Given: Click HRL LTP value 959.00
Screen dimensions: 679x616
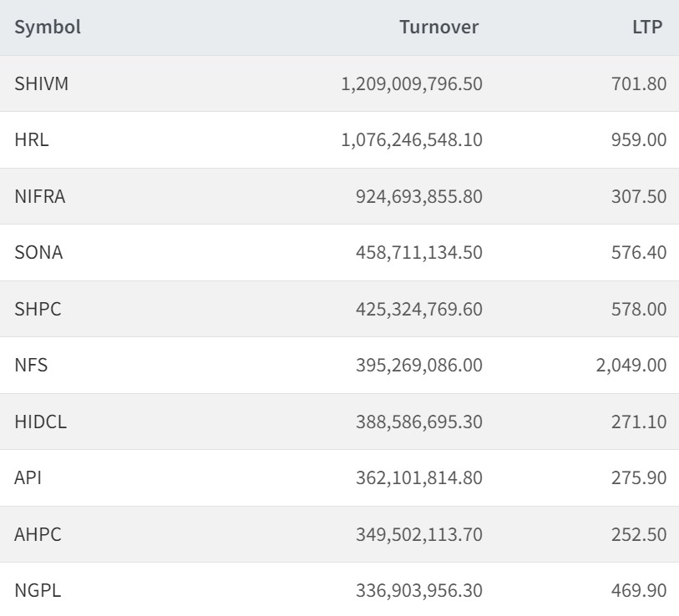Looking at the screenshot, I should click(640, 139).
